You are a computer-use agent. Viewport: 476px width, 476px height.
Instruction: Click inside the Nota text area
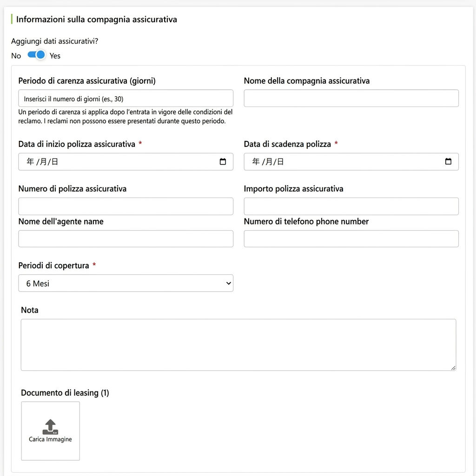coord(238,345)
